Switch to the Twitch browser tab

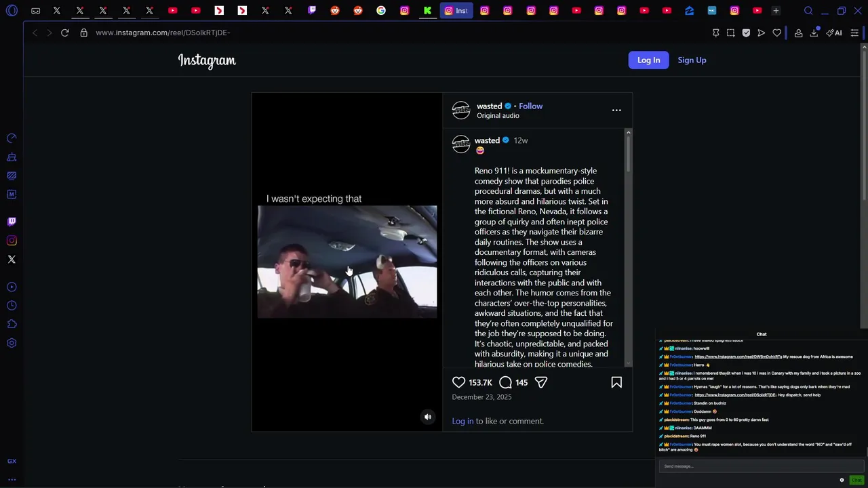point(311,11)
